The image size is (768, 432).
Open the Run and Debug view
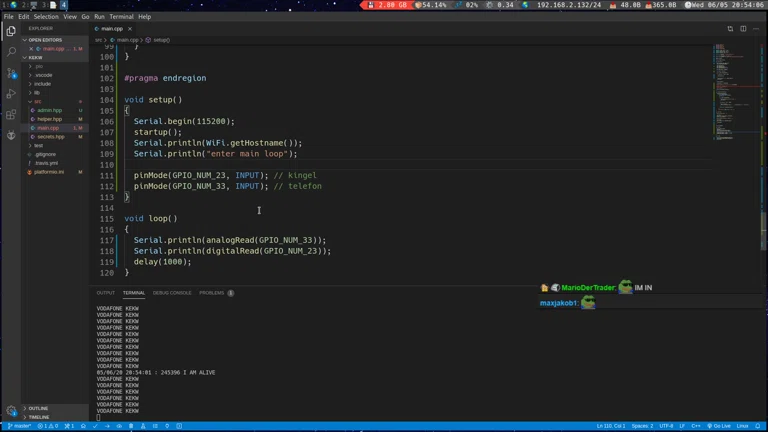pyautogui.click(x=11, y=94)
